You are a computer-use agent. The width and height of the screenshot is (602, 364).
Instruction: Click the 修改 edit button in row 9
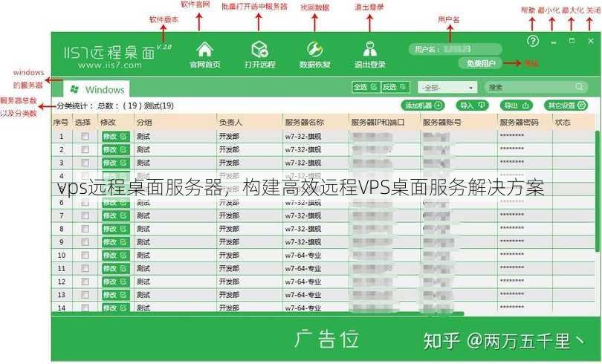(x=115, y=242)
